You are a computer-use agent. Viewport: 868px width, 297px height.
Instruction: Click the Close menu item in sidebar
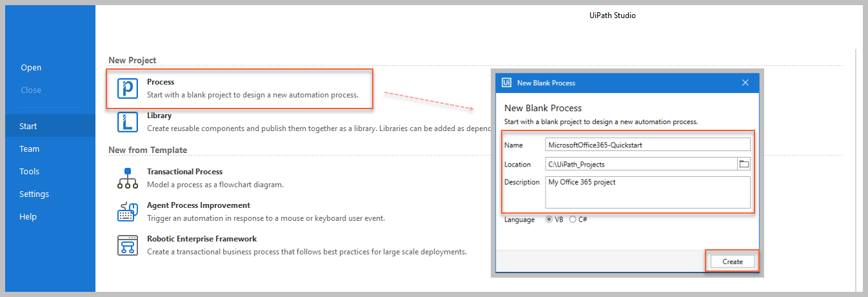(31, 90)
